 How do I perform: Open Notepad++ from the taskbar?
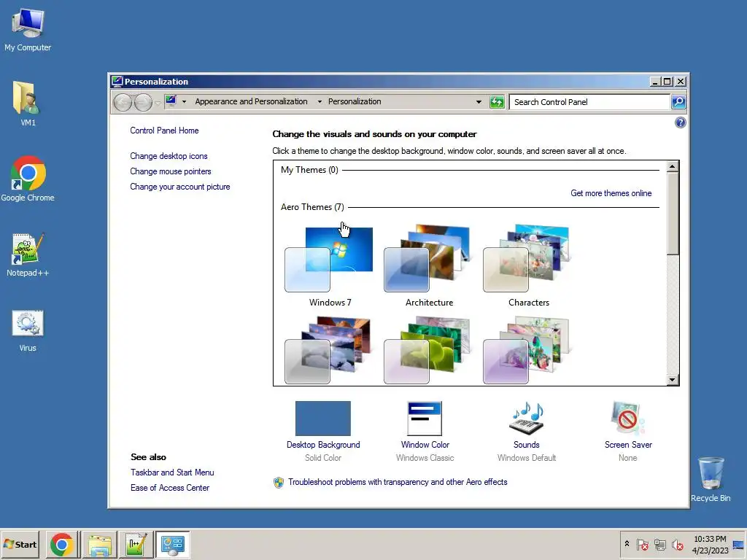coord(136,545)
